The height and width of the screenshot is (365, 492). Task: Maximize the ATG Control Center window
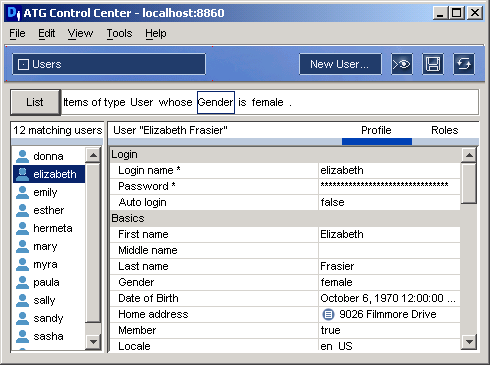457,13
